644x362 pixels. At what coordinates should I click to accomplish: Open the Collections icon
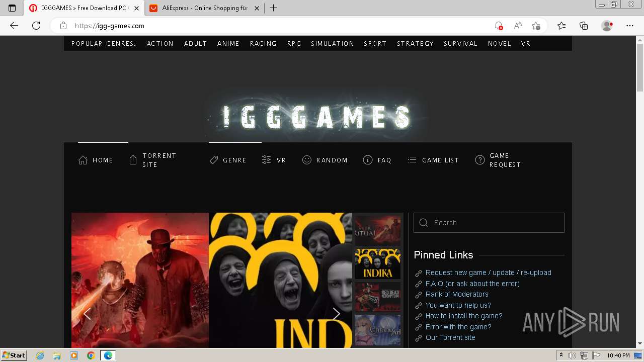(x=584, y=26)
